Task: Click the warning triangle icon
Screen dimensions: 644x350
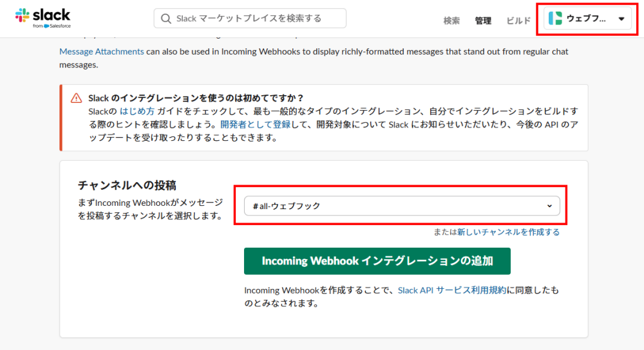Action: point(76,98)
